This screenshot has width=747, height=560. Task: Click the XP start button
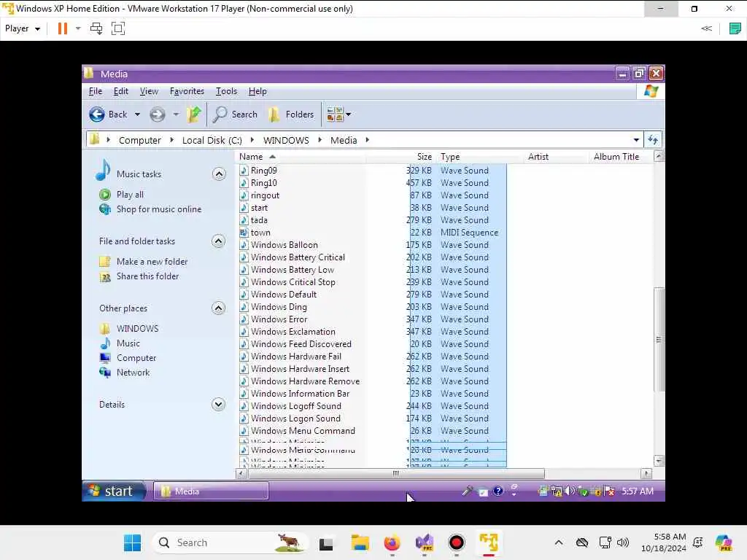[115, 491]
